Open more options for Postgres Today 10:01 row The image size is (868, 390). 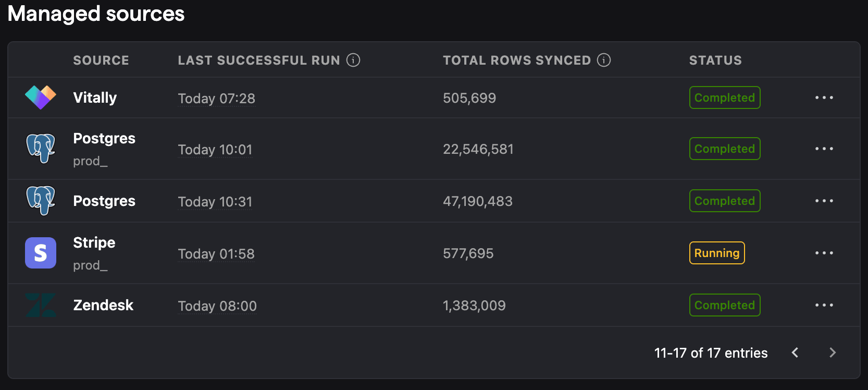point(824,149)
